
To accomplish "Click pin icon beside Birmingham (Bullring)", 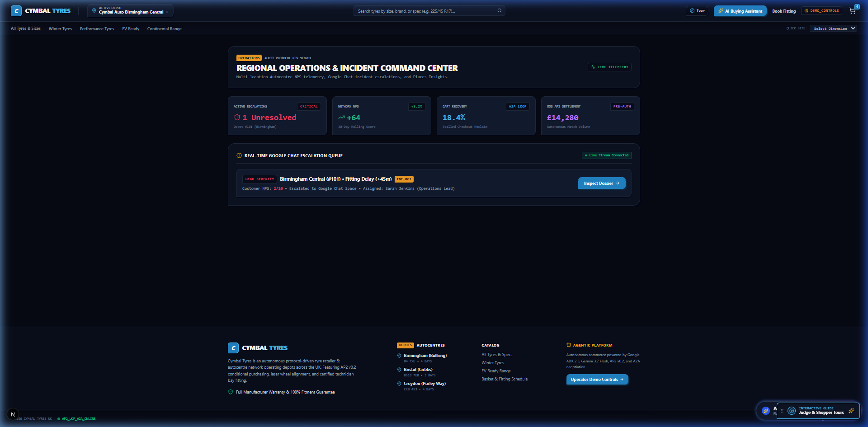I will point(399,356).
